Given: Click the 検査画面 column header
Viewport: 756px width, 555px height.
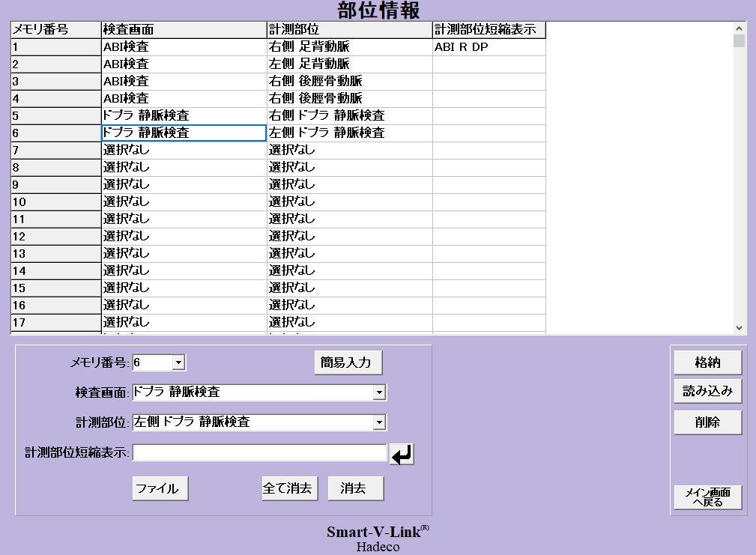Looking at the screenshot, I should 184,29.
